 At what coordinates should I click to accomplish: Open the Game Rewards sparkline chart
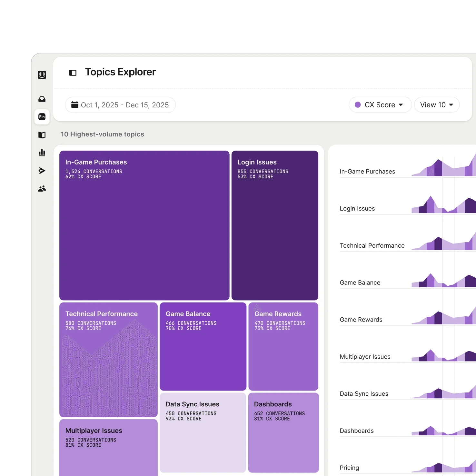444,316
